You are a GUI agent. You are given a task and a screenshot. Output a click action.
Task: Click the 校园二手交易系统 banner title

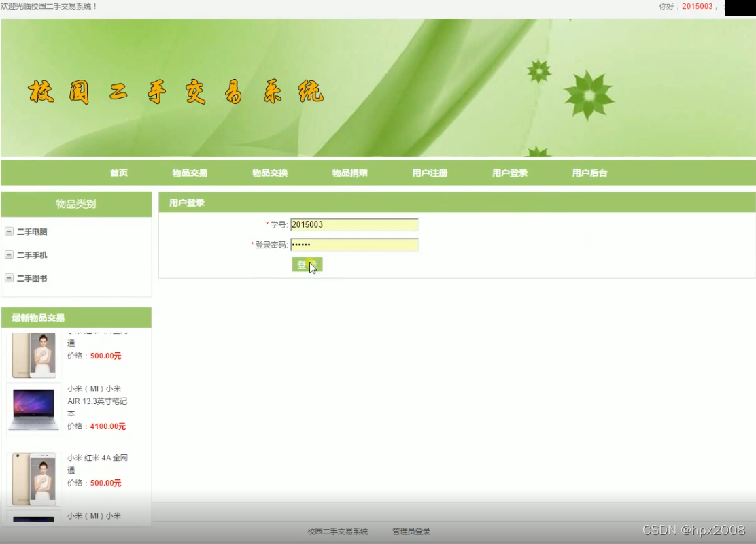coord(175,92)
